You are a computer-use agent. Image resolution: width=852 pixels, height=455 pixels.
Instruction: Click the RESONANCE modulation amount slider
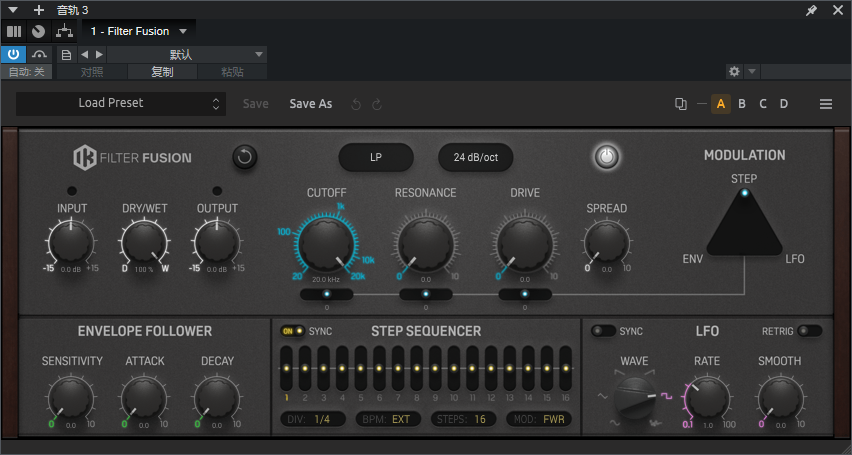[x=426, y=294]
